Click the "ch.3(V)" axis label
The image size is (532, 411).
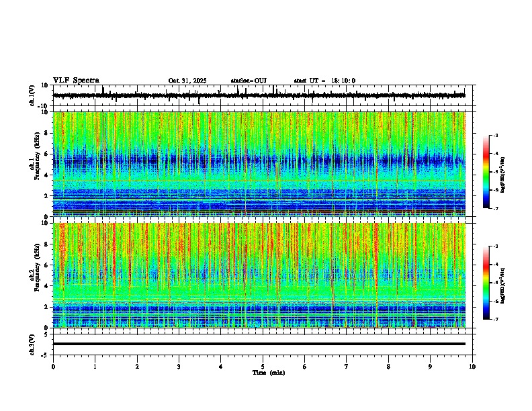pos(32,345)
